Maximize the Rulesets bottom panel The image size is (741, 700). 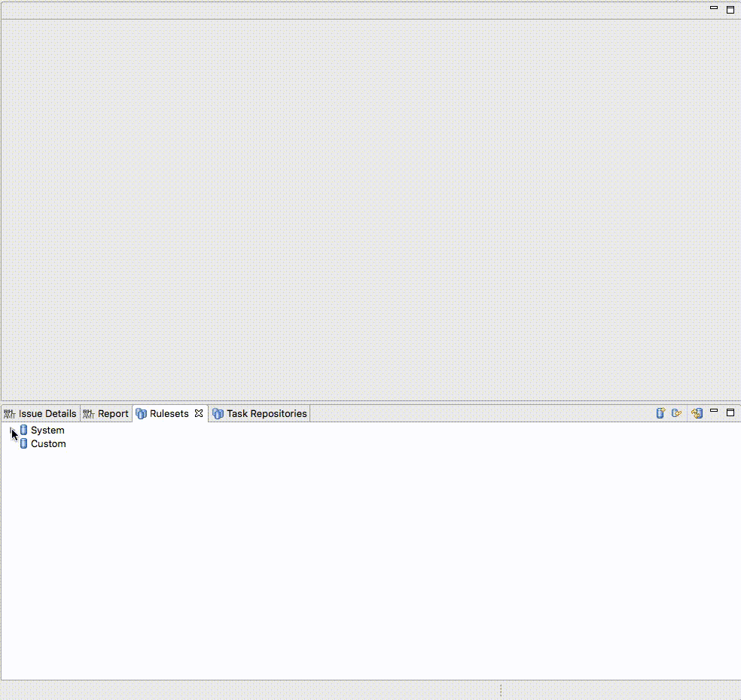coord(730,412)
